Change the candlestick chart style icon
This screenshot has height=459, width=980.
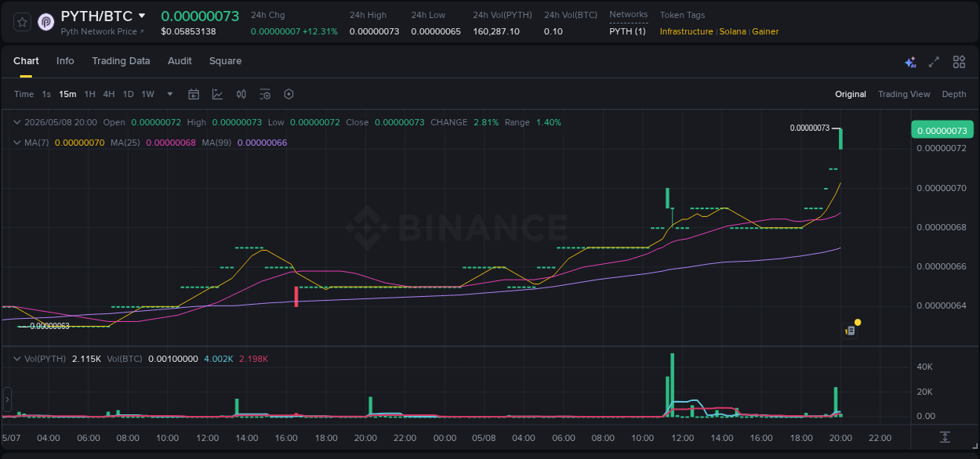click(x=241, y=94)
